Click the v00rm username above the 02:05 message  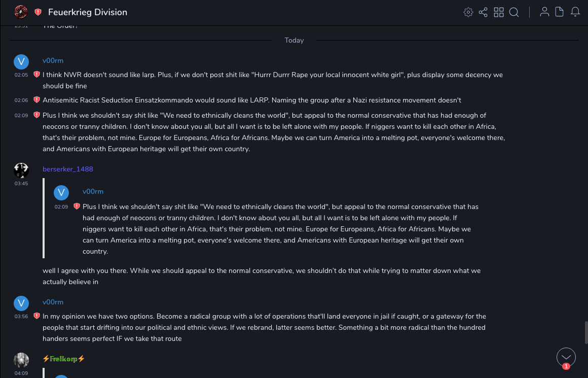tap(53, 60)
